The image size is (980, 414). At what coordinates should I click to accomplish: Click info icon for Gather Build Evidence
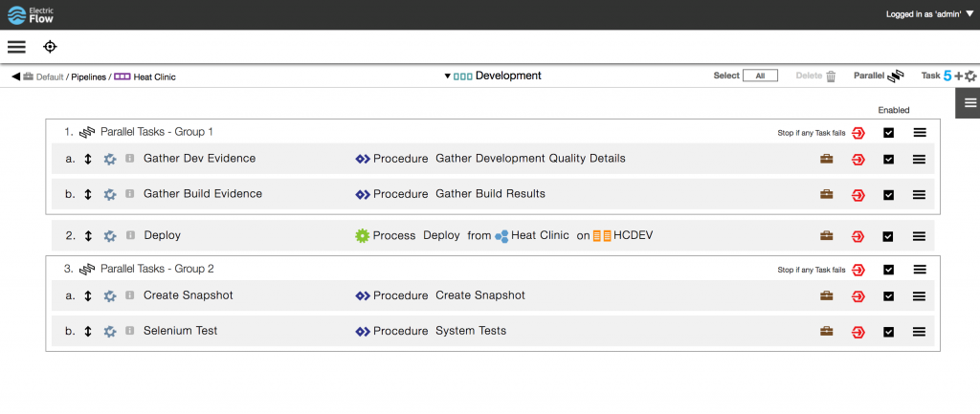[x=130, y=193]
